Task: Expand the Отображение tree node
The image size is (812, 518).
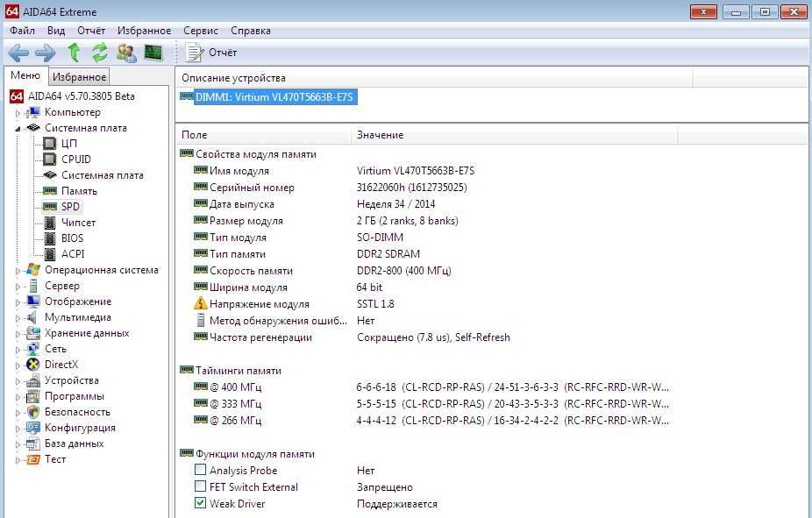Action: click(x=18, y=302)
